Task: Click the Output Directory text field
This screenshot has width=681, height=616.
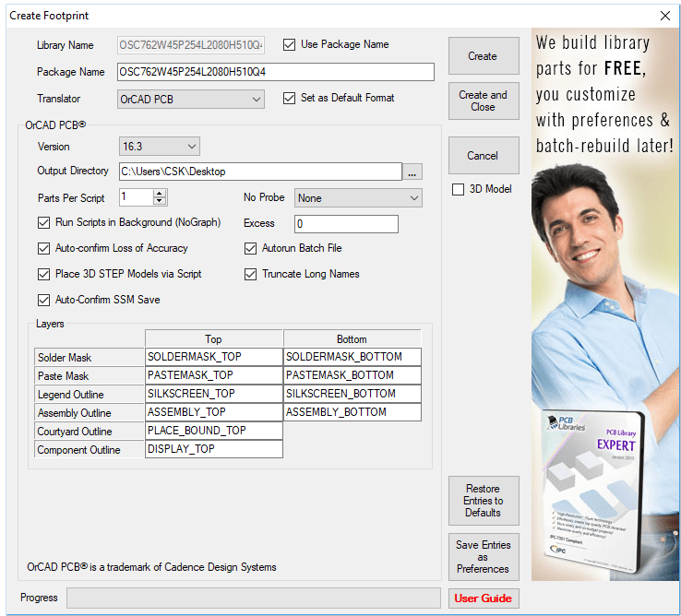Action: pyautogui.click(x=260, y=172)
